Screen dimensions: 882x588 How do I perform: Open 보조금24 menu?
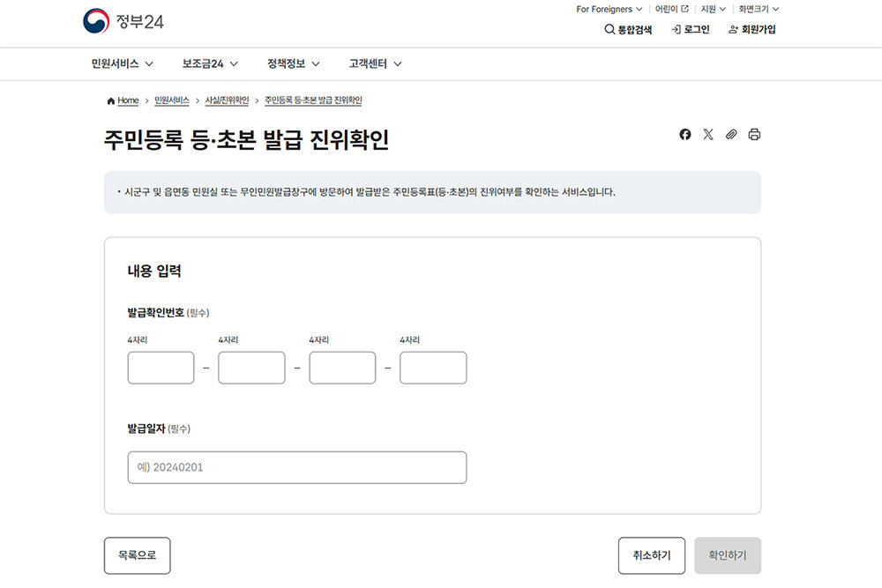coord(210,63)
